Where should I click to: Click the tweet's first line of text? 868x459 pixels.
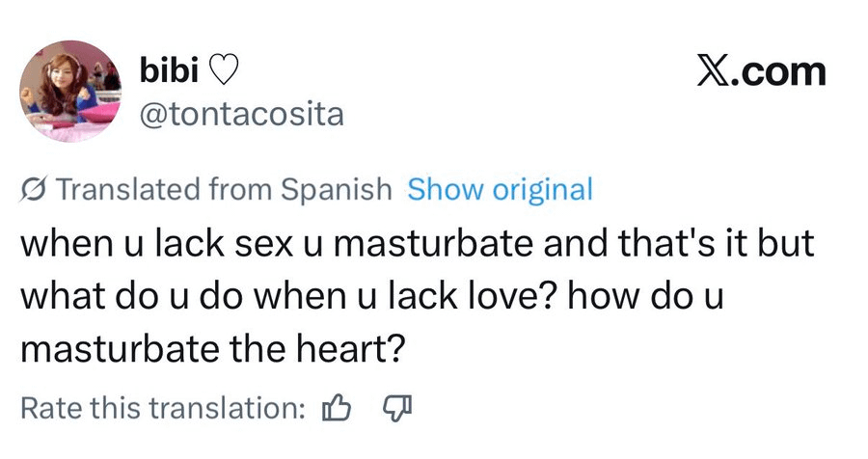[x=418, y=244]
